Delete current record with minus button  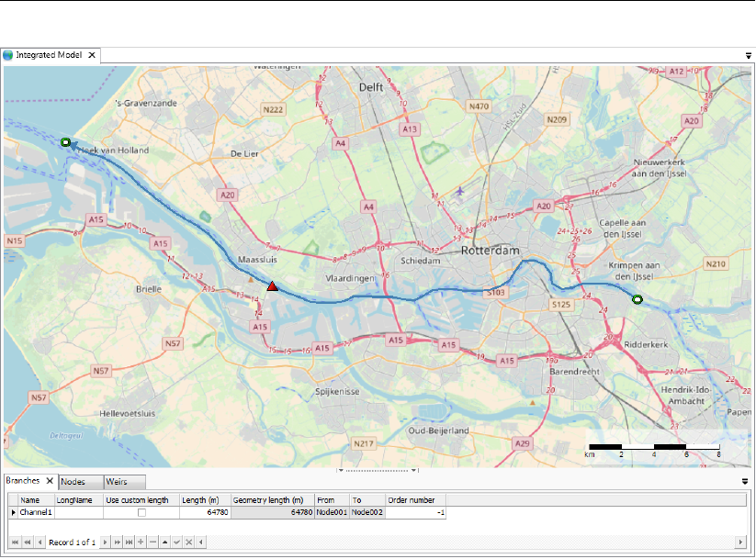(x=152, y=542)
